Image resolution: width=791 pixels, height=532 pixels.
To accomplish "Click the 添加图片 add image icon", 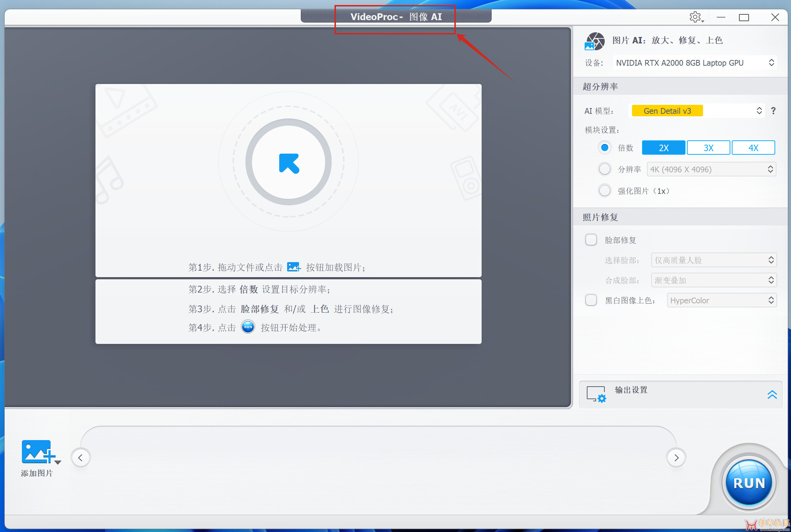I will click(37, 452).
